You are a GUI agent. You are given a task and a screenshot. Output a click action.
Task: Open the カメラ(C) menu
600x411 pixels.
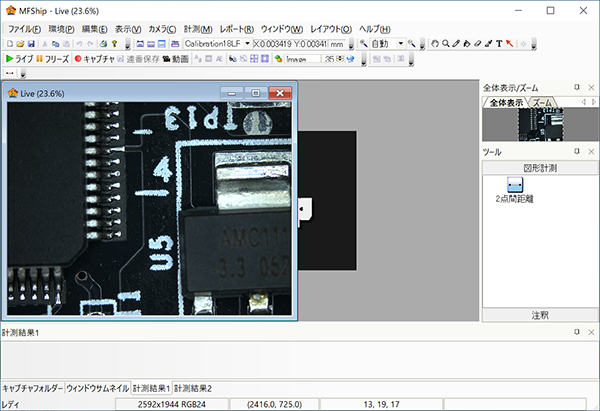(162, 28)
